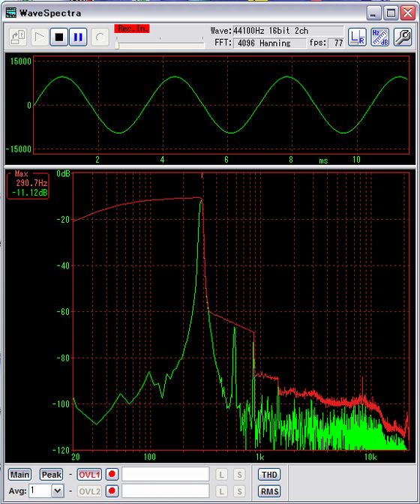
Task: Click the OVL2 row S button
Action: point(239,491)
